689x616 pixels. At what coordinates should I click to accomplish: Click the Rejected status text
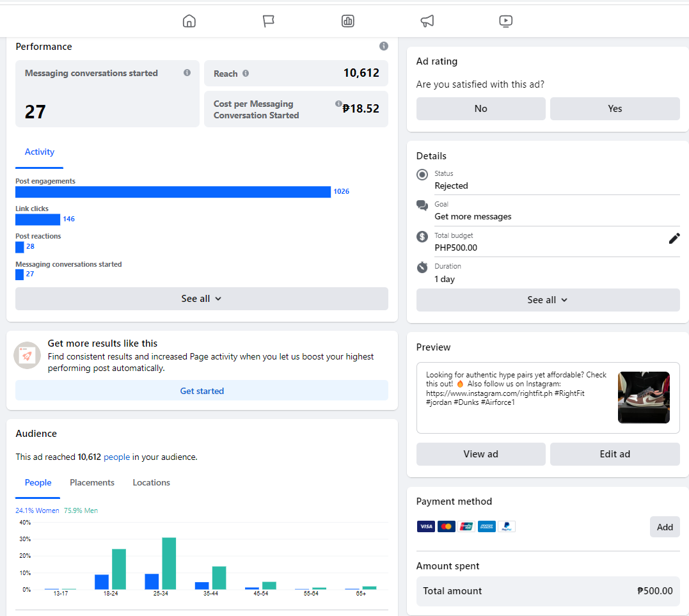[451, 186]
